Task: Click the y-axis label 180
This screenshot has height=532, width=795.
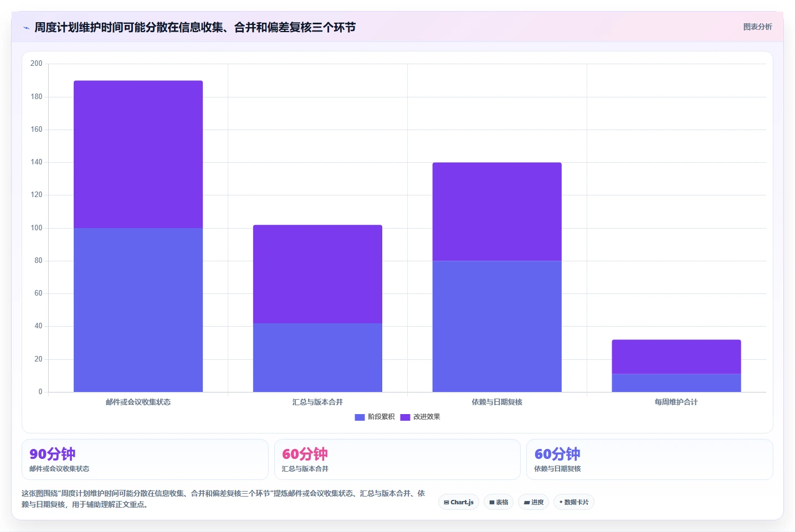Action: (x=37, y=97)
